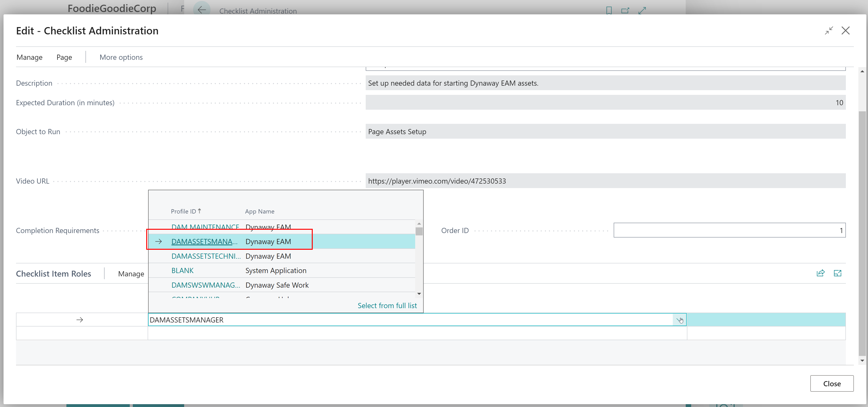Click the back arrow beside Checklist Administration
This screenshot has height=407, width=868.
(202, 10)
